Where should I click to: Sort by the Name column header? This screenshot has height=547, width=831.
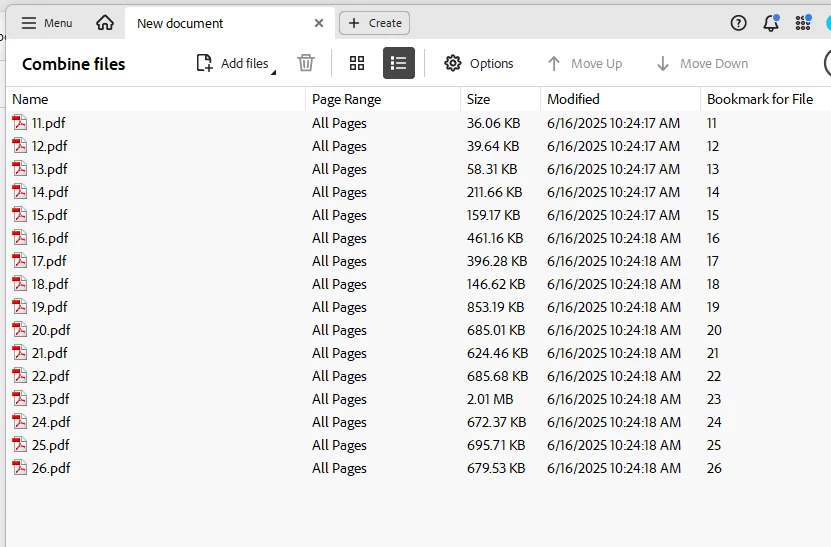pos(156,99)
